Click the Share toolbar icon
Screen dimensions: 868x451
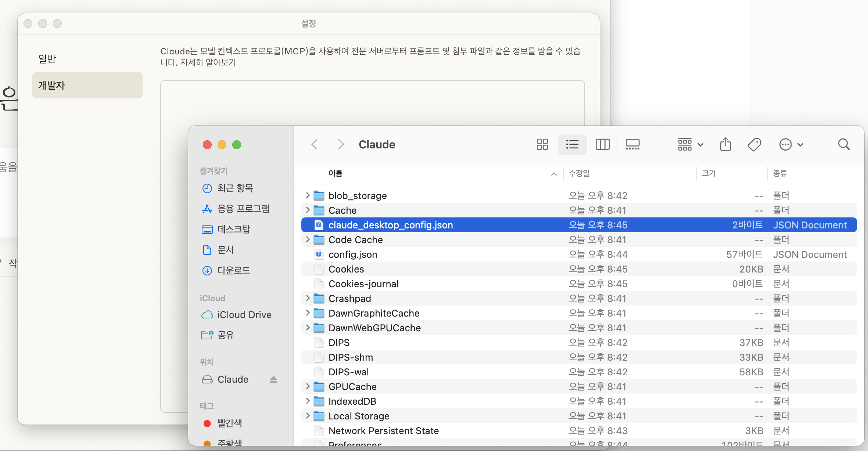(725, 144)
